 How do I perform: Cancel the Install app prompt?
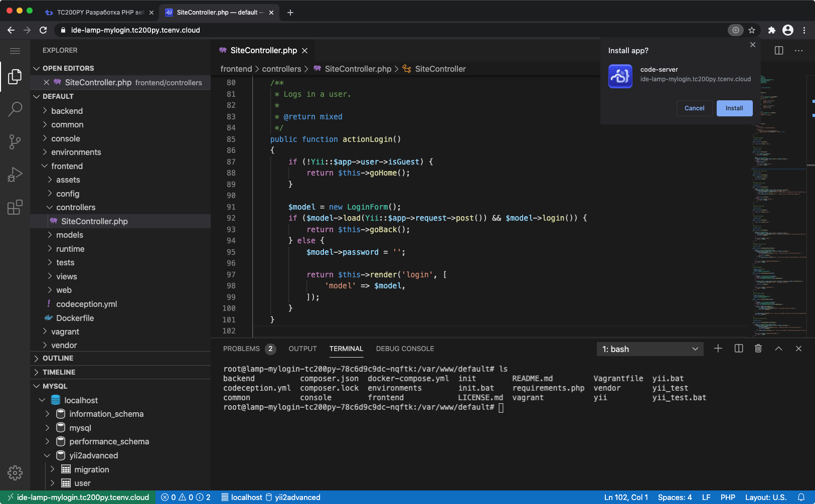point(694,108)
